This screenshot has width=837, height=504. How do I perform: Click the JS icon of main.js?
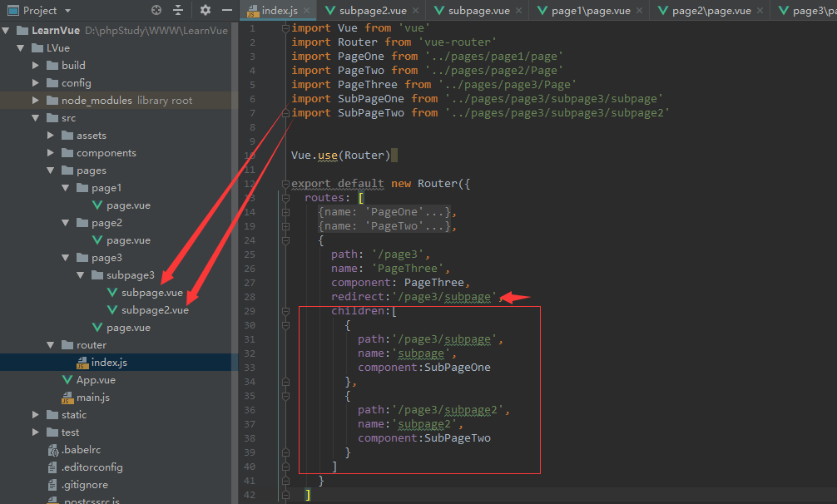tap(67, 398)
